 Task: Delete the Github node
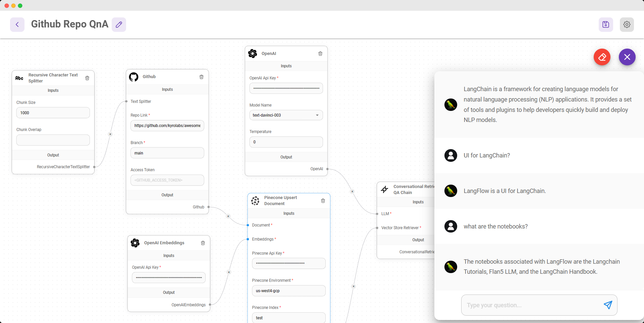202,77
